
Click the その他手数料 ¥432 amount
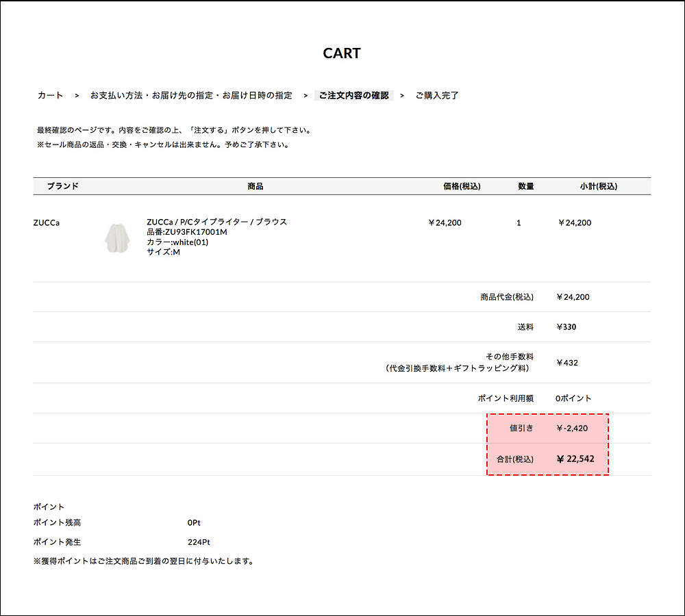(x=567, y=363)
